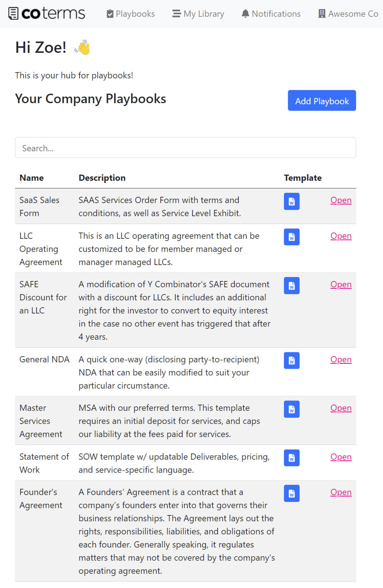
Task: Click the coterms logo icon
Action: pyautogui.click(x=13, y=13)
